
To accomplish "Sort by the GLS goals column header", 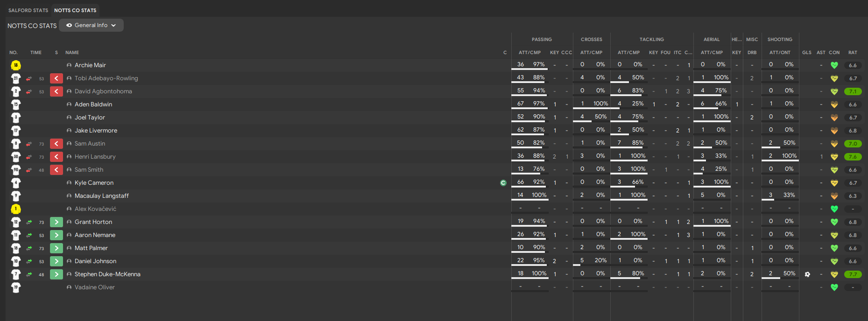I will point(807,53).
